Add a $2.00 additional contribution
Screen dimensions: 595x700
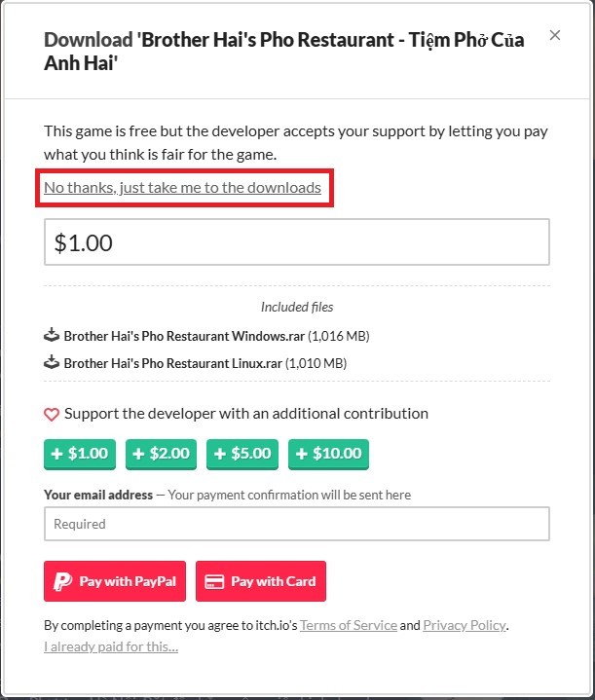(x=162, y=454)
